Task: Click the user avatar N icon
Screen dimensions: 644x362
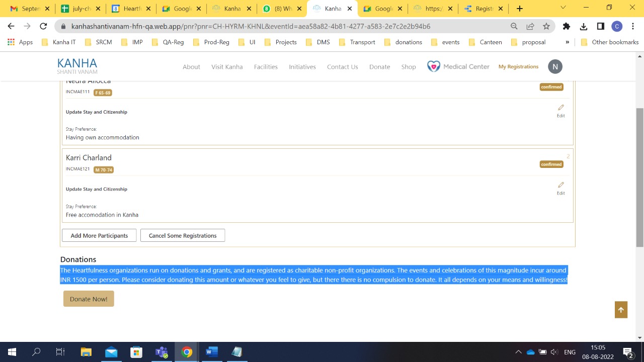Action: click(x=555, y=66)
